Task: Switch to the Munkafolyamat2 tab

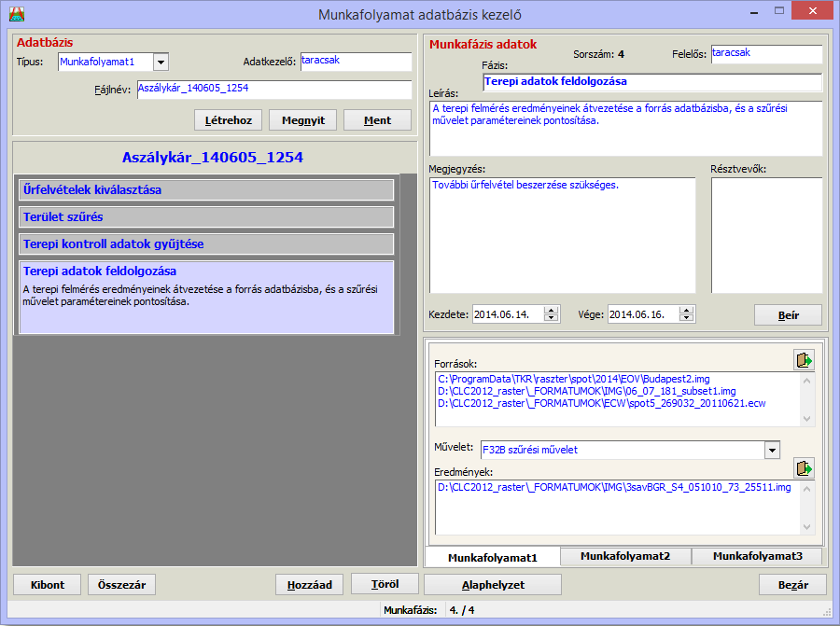Action: tap(625, 556)
